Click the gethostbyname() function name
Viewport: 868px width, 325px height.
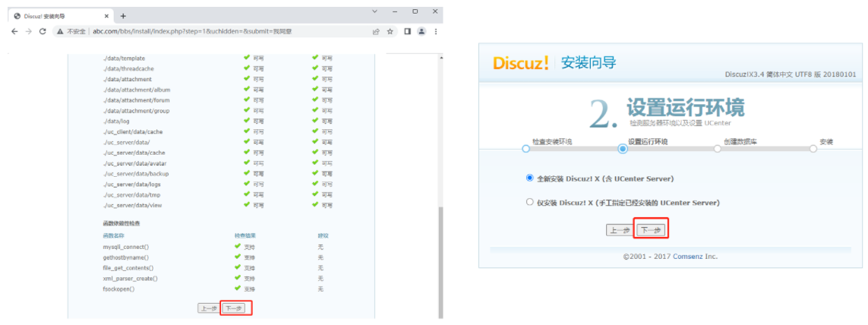click(x=125, y=257)
